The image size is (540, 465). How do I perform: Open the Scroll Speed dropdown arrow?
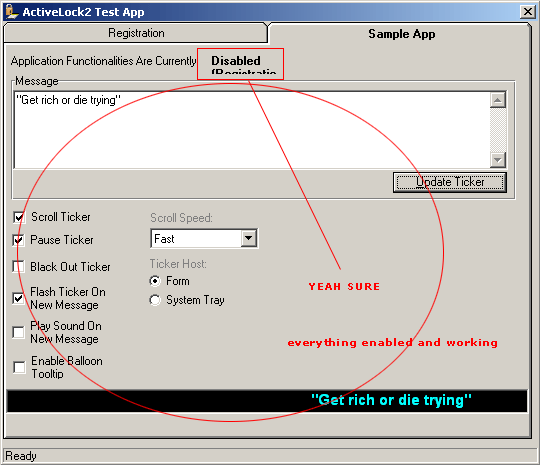point(248,238)
